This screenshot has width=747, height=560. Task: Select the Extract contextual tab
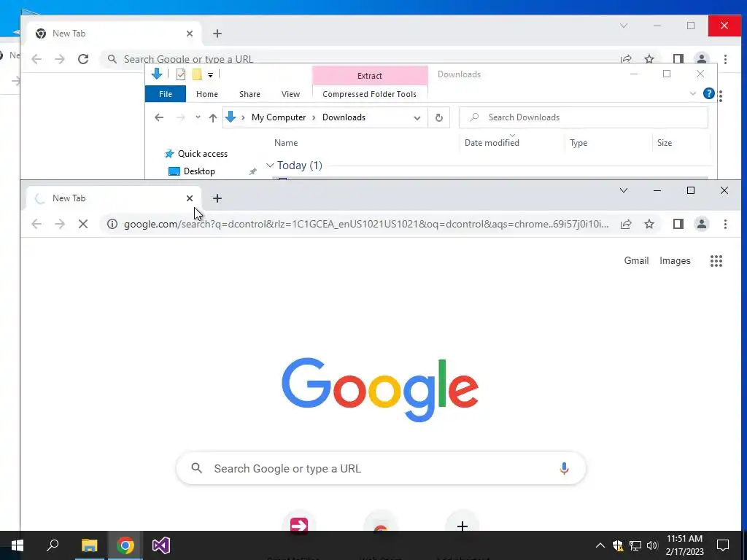point(370,76)
